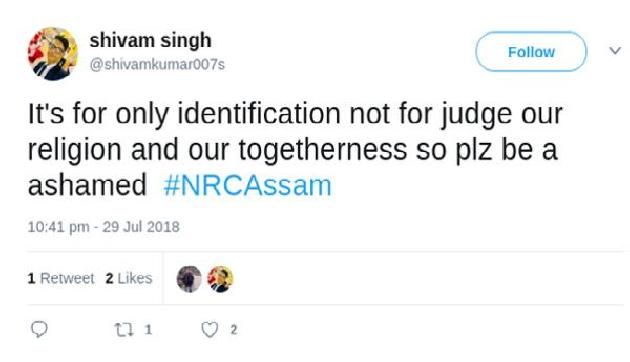Open the @shivamkumar007s handle

tap(157, 64)
